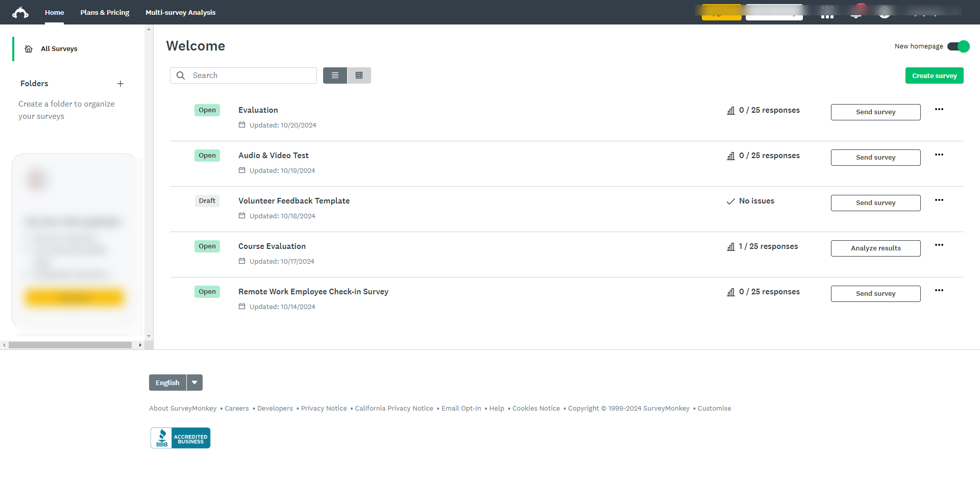
Task: Open the Course Evaluation survey
Action: (x=272, y=246)
